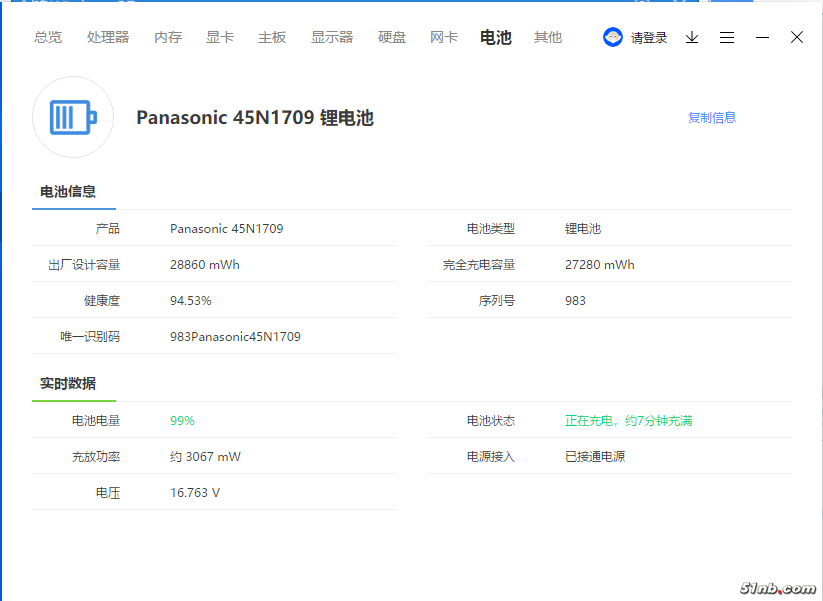The width and height of the screenshot is (823, 601).
Task: Select the 硬盘 tab
Action: click(x=392, y=37)
